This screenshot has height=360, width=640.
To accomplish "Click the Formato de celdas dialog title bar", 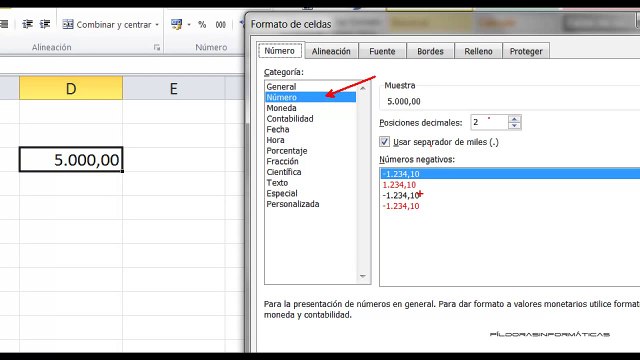I will pos(441,24).
